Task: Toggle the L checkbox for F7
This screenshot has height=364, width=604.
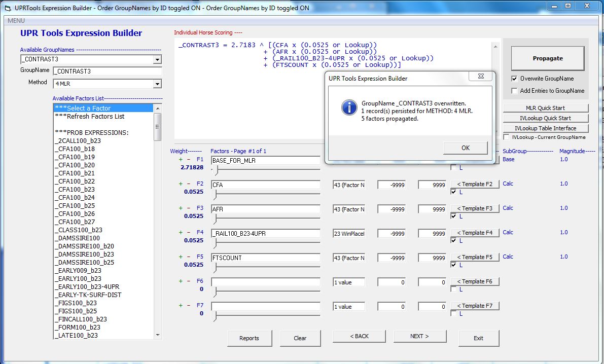Action: pos(453,313)
